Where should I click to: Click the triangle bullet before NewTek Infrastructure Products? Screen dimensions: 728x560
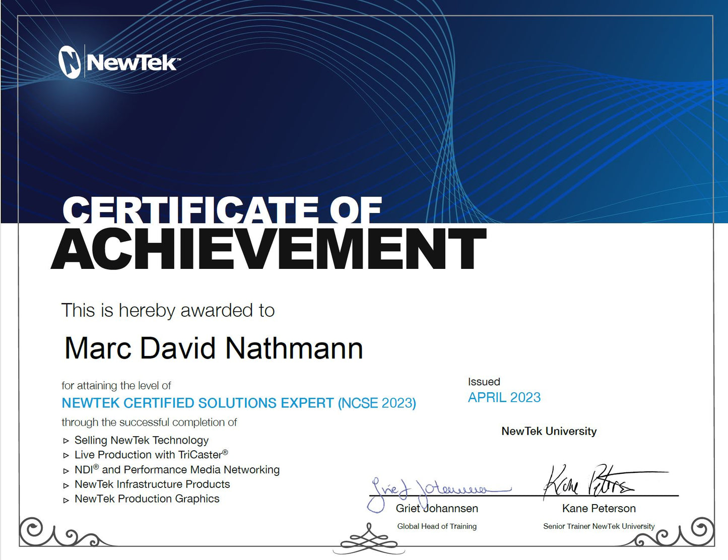[66, 485]
